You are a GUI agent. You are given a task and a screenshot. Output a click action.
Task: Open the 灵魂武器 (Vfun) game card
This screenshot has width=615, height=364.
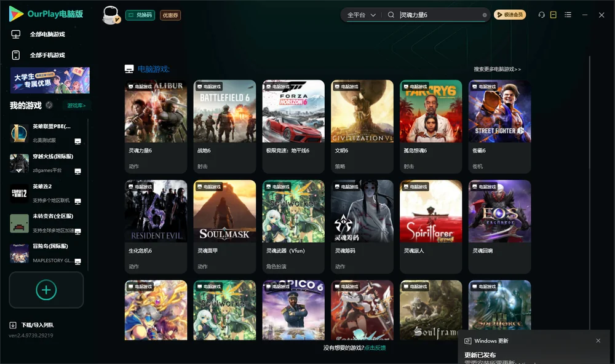(x=293, y=226)
